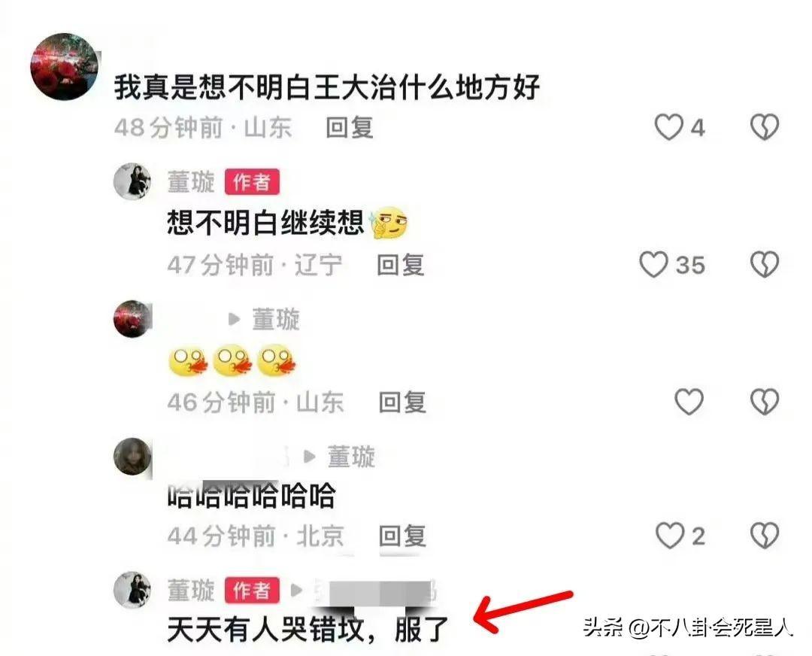Viewport: 812px width, 656px height.
Task: Tap the 作者 badge on the bottom comment
Action: click(252, 591)
